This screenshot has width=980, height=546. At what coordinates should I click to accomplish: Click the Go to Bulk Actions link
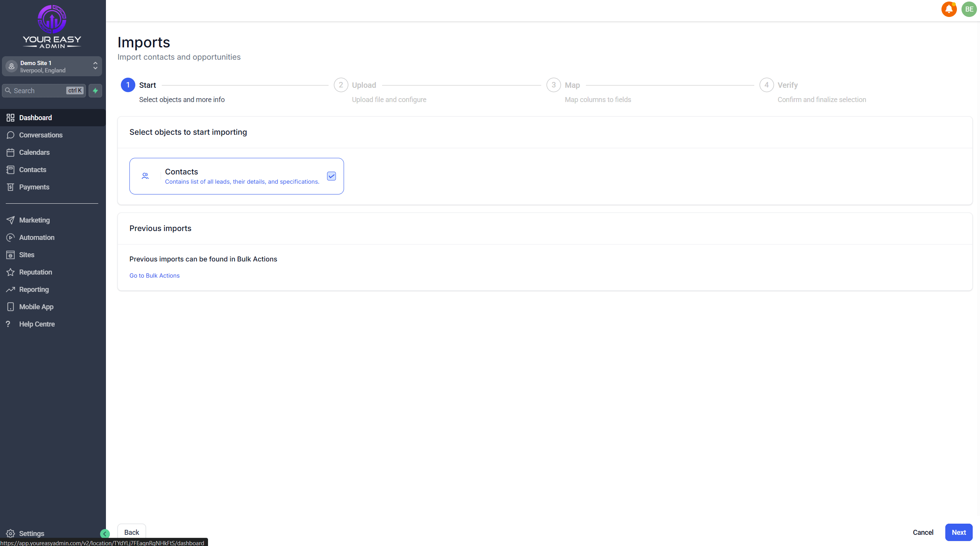click(x=154, y=276)
